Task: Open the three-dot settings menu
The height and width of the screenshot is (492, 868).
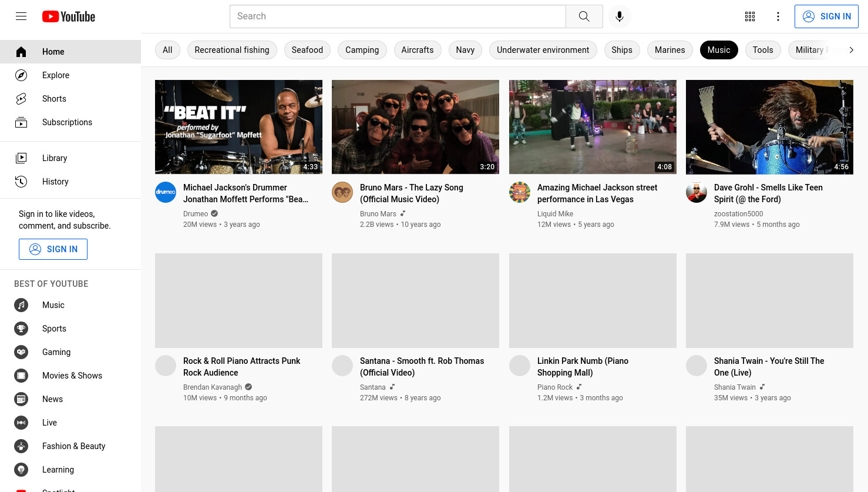Action: (778, 16)
